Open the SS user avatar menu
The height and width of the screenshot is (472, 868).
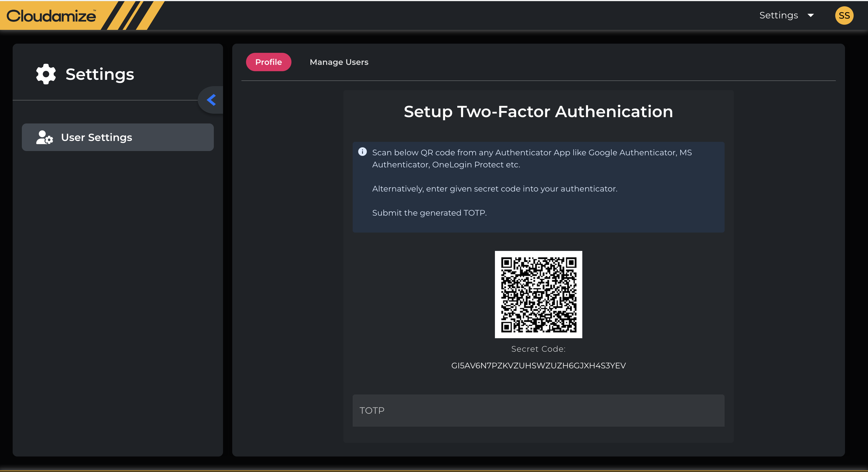click(844, 16)
